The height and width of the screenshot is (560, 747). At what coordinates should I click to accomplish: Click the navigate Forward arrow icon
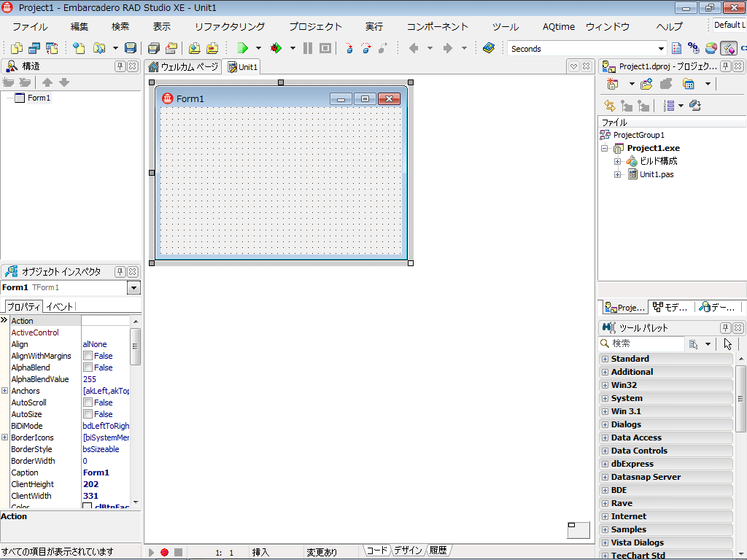pyautogui.click(x=447, y=48)
